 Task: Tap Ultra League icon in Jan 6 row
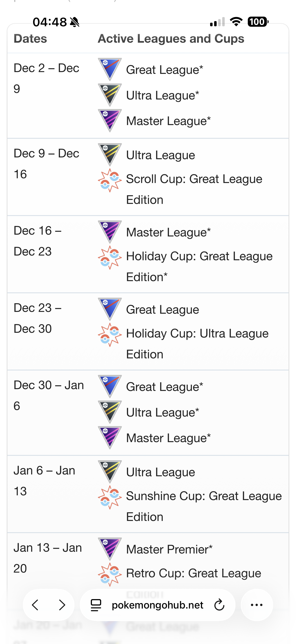click(x=110, y=472)
